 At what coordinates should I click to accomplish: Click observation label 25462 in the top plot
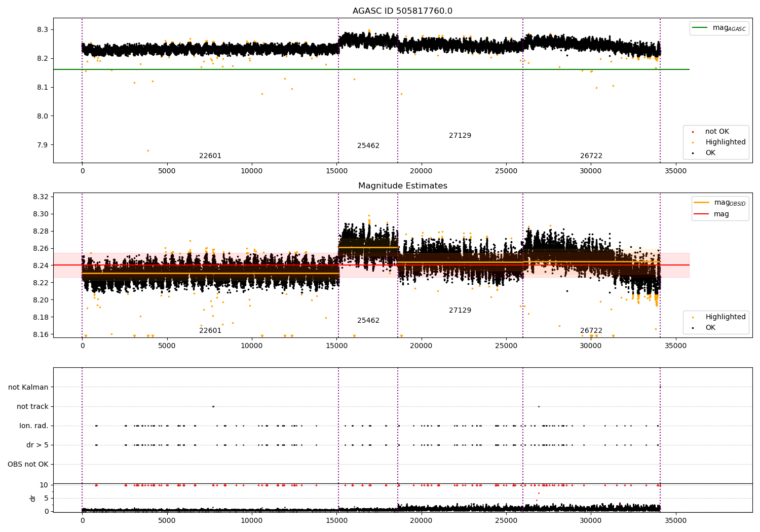tap(368, 146)
